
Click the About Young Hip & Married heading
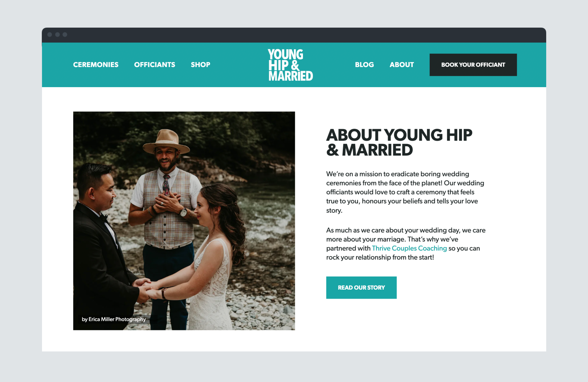(x=399, y=143)
